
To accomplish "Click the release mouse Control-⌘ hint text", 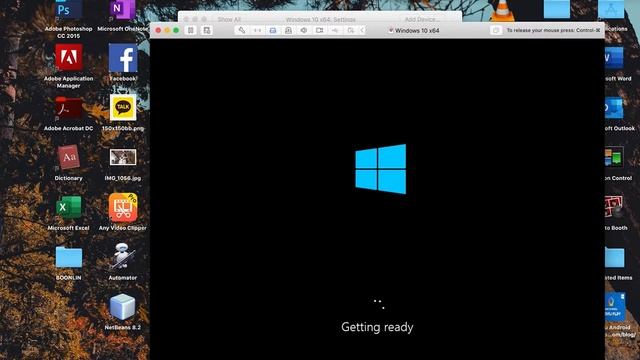I will (x=553, y=30).
